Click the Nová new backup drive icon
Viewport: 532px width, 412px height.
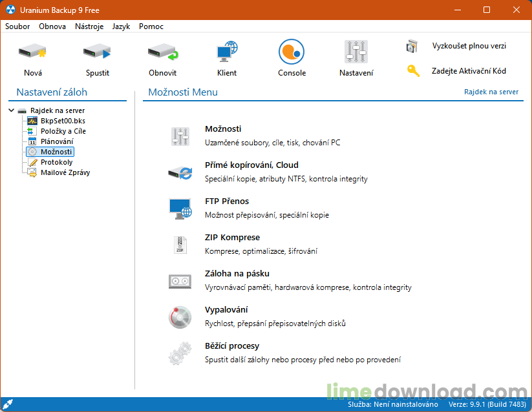tap(32, 52)
